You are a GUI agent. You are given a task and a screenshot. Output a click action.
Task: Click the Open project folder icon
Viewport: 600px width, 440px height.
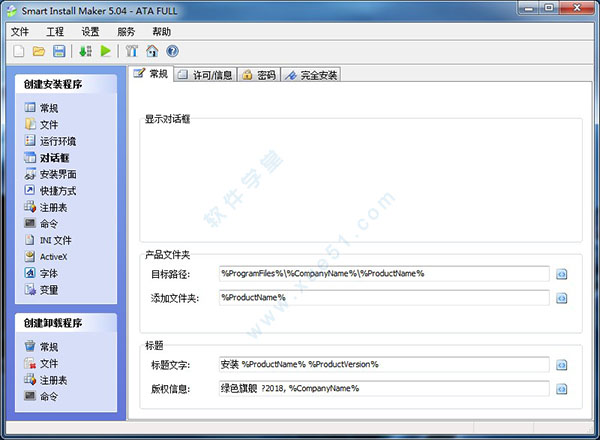click(x=39, y=51)
